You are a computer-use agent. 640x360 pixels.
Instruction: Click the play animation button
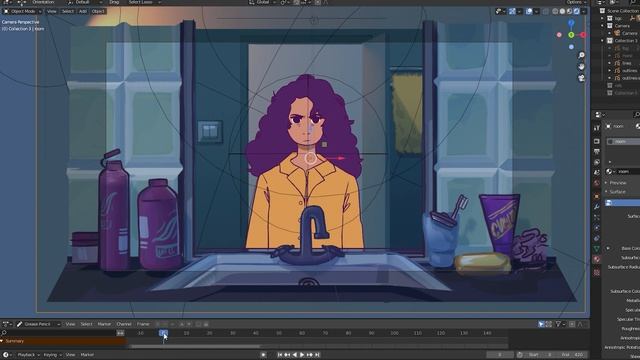click(x=302, y=355)
